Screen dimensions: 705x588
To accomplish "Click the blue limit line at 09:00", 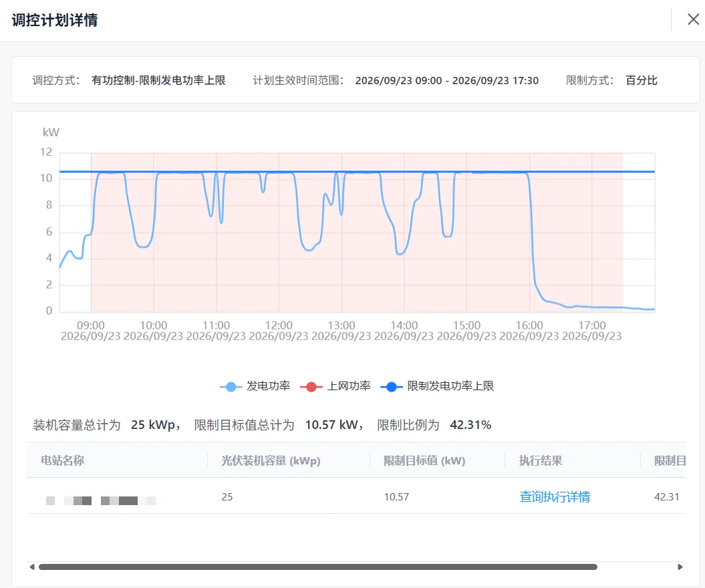I will pyautogui.click(x=91, y=171).
